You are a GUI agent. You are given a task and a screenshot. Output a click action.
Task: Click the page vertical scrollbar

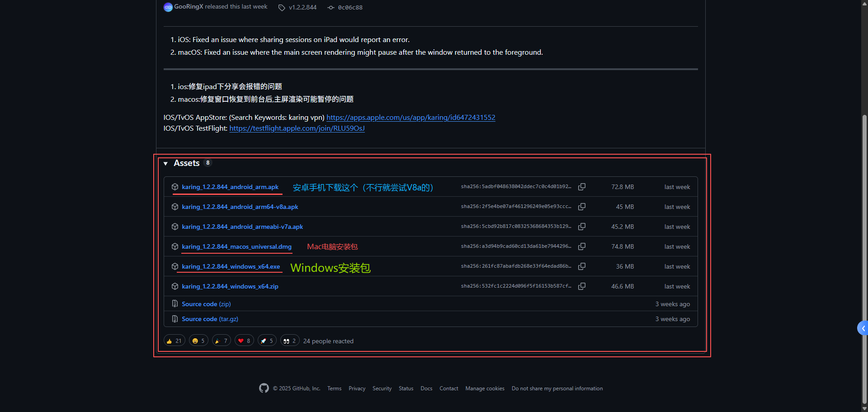pos(864,226)
